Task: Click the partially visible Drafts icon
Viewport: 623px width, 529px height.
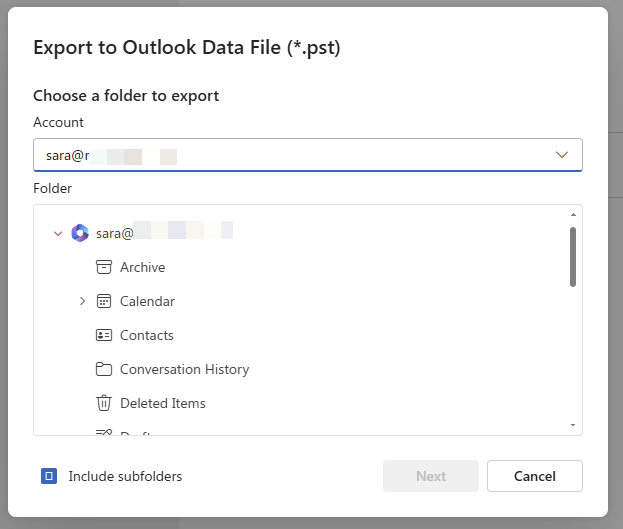Action: (103, 432)
